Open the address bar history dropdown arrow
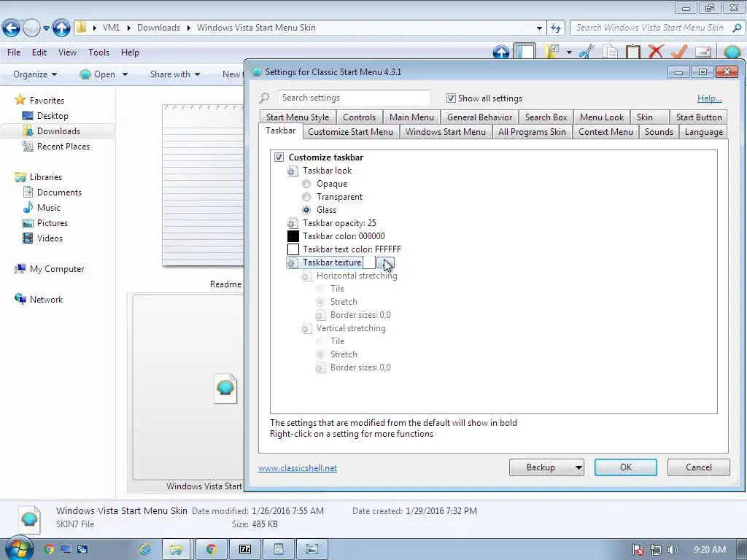747x560 pixels. tap(539, 28)
